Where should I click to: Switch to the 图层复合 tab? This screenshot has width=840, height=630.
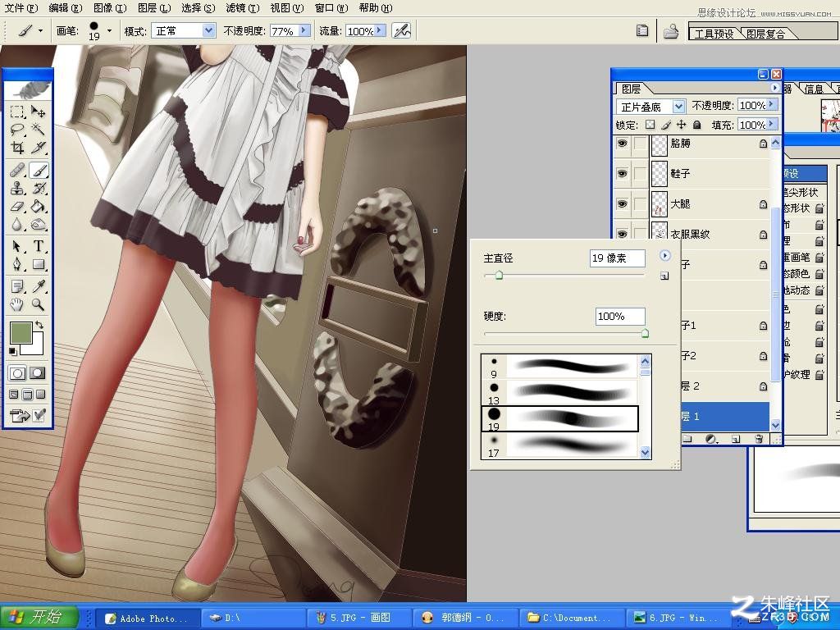tap(766, 34)
